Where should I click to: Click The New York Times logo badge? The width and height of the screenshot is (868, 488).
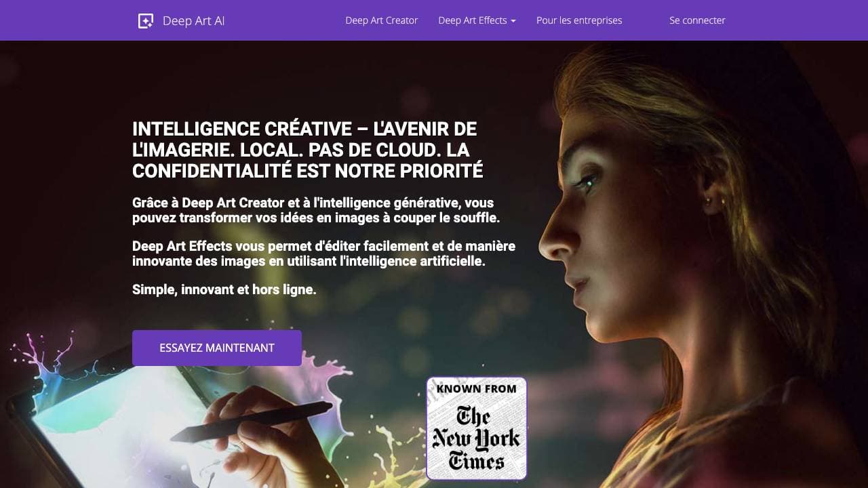(476, 437)
